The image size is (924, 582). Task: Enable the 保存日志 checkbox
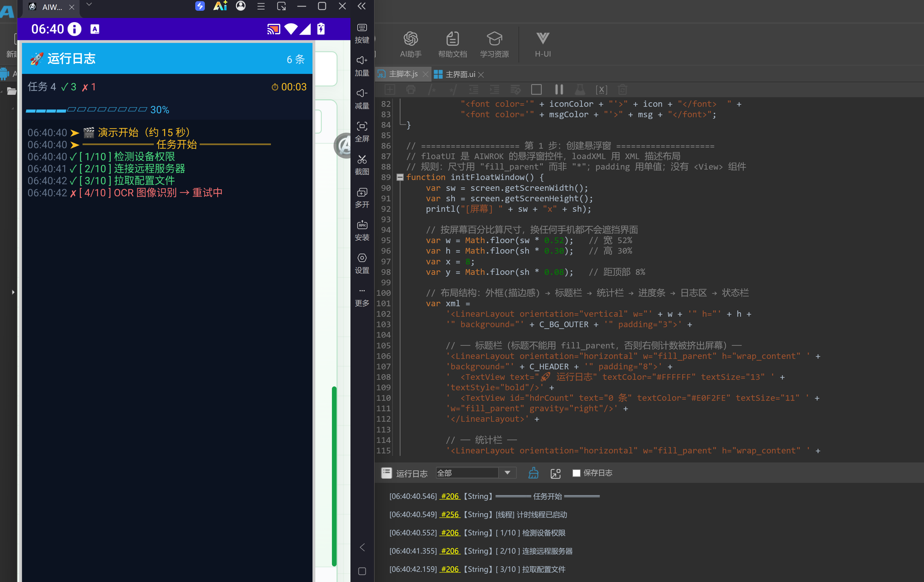coord(576,473)
